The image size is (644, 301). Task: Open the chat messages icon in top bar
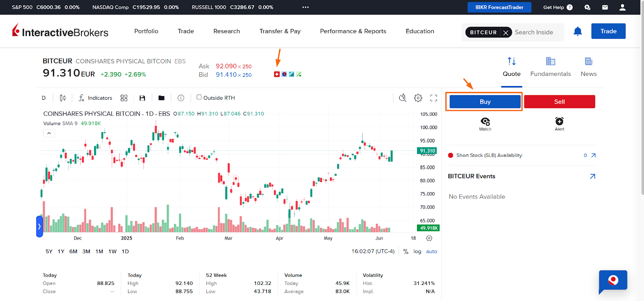point(587,7)
